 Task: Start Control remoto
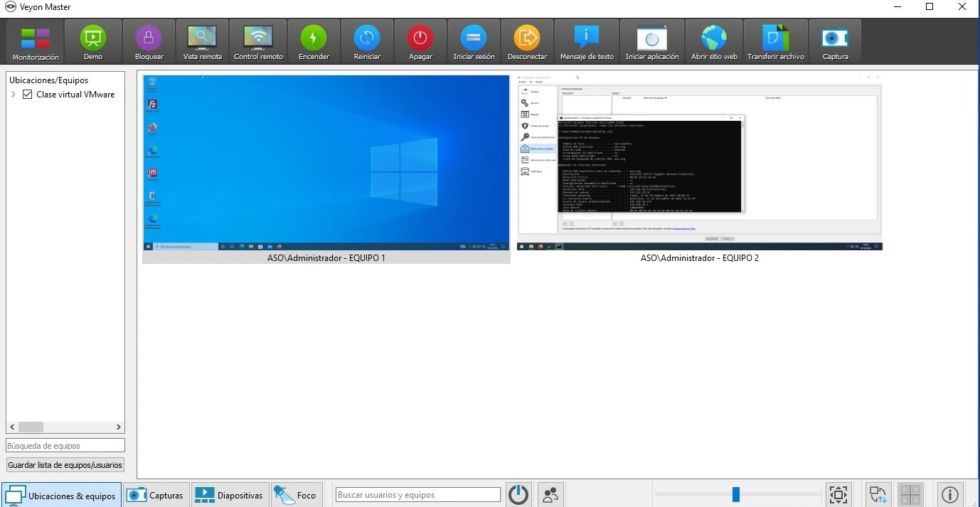(x=258, y=42)
